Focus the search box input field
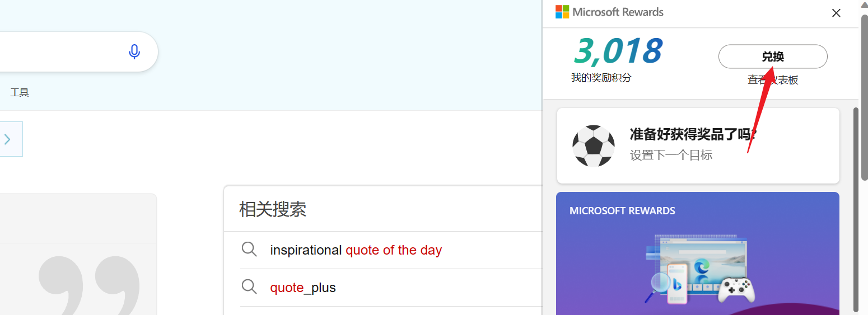Image resolution: width=868 pixels, height=315 pixels. click(56, 51)
